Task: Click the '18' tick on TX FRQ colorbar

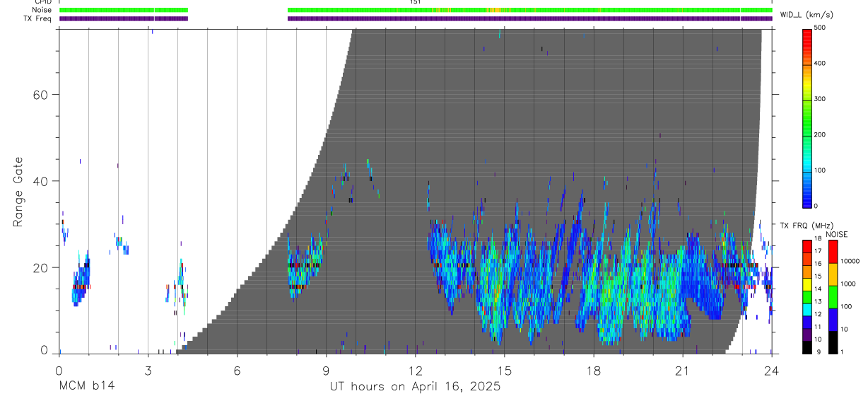Action: pos(819,238)
